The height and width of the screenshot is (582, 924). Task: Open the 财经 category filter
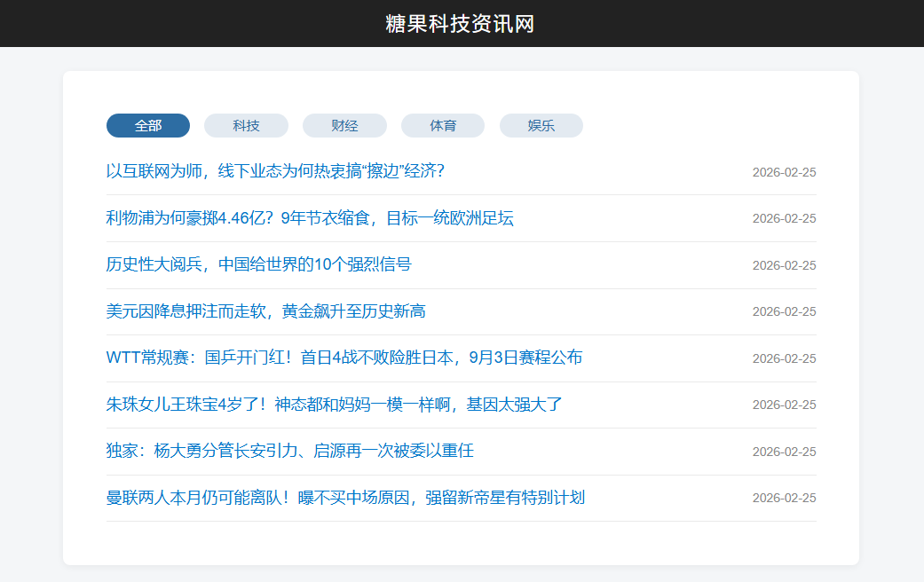point(344,126)
